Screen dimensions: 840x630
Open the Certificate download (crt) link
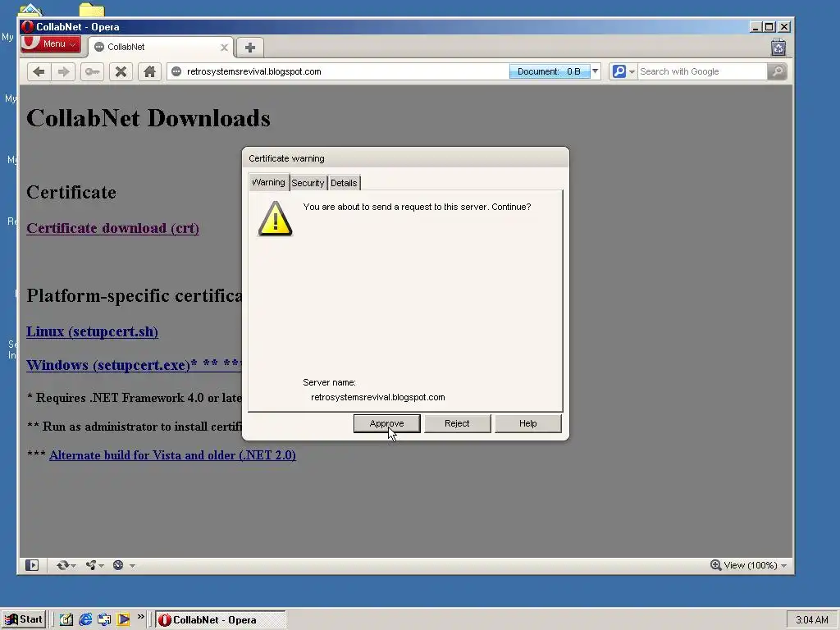(112, 228)
